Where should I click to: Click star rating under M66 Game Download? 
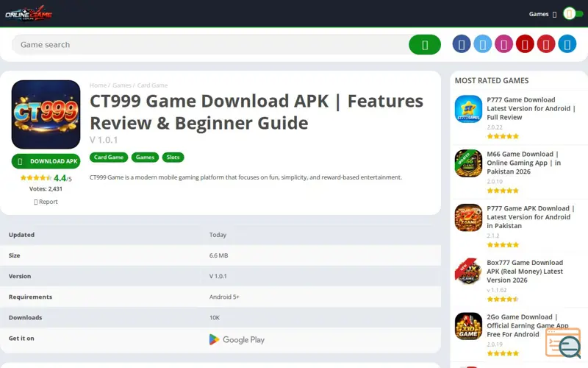[x=503, y=191]
